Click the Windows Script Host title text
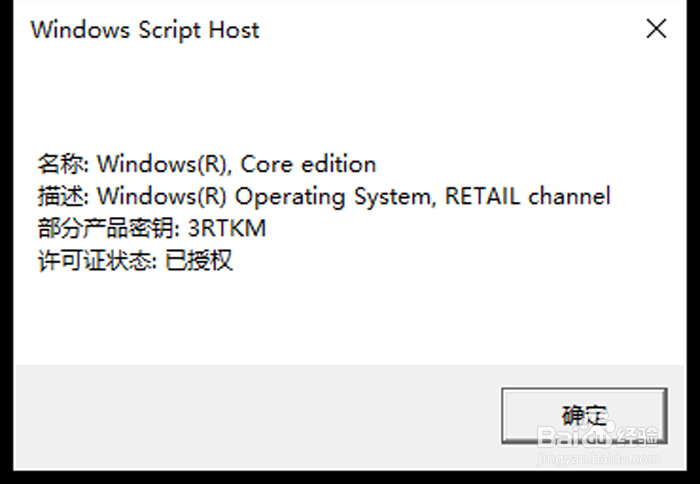This screenshot has height=484, width=700. click(145, 30)
